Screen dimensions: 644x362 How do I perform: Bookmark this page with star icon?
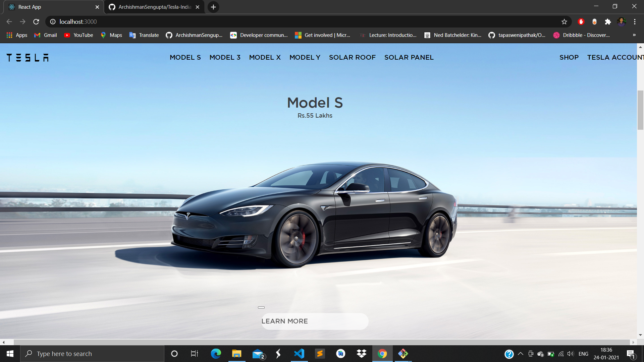coord(564,22)
